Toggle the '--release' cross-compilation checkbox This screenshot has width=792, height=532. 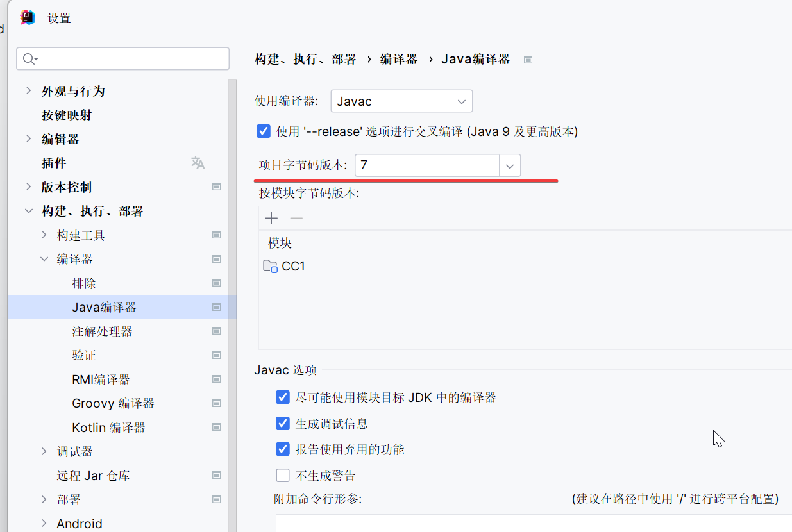[264, 131]
